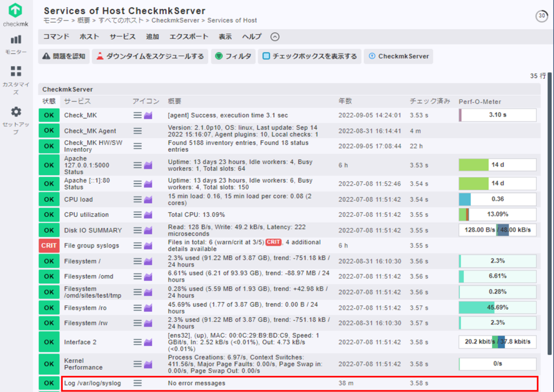The height and width of the screenshot is (392, 554).
Task: Click the 問題を認知 button
Action: [x=64, y=56]
